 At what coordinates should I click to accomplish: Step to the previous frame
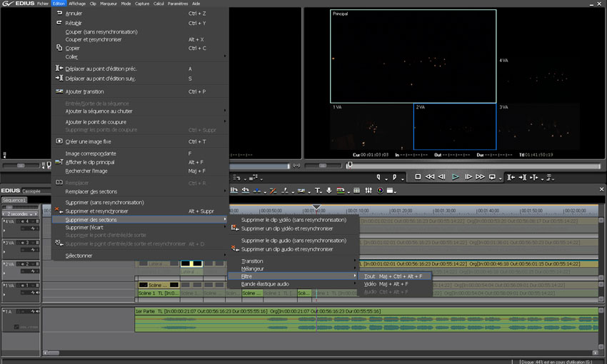442,177
